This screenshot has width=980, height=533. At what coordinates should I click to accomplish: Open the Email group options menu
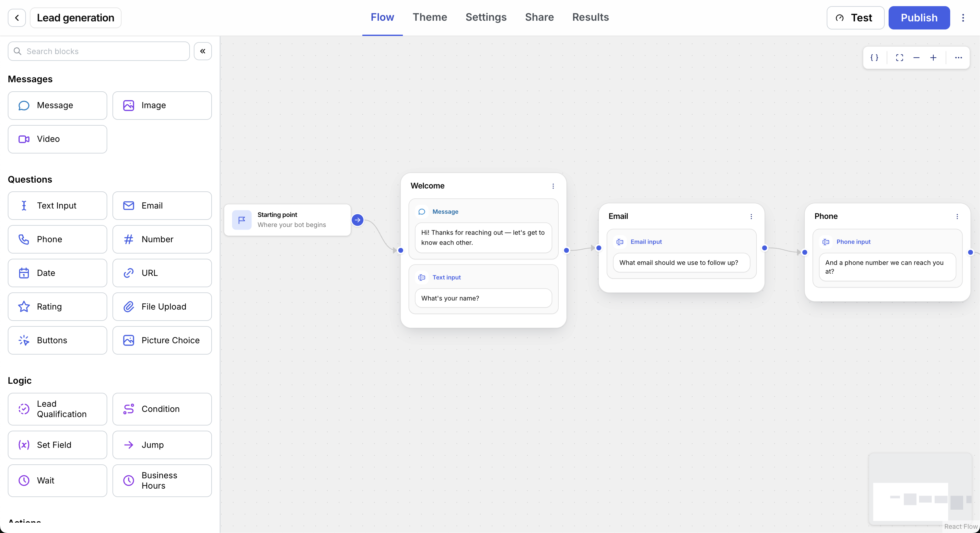click(751, 216)
